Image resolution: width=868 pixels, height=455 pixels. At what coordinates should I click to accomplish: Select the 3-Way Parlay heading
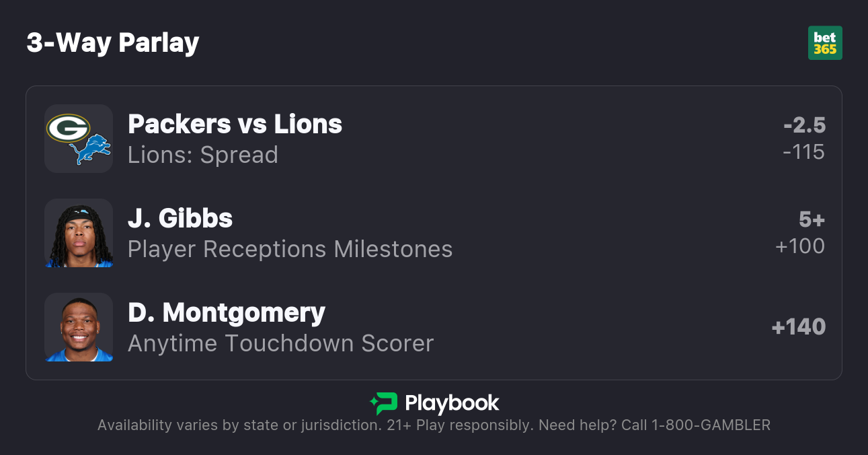(113, 43)
